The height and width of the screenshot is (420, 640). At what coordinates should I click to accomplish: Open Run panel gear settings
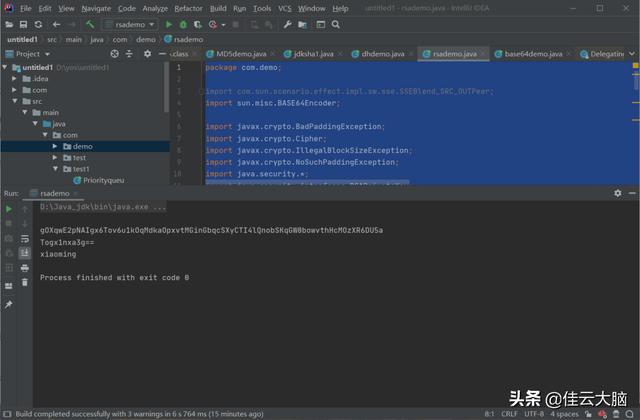618,193
